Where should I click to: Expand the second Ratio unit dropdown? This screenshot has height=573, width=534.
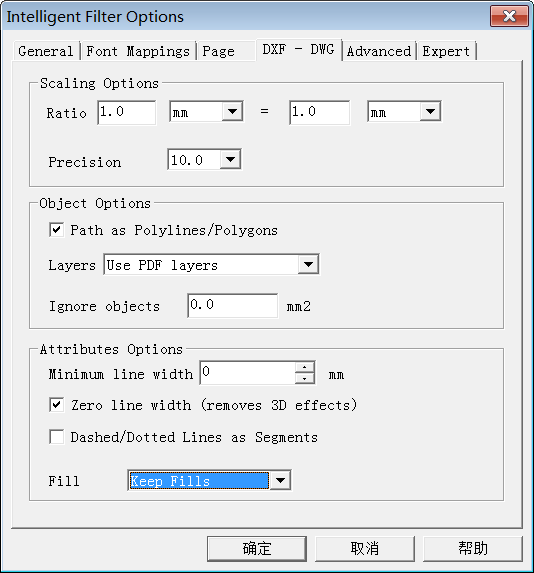430,111
